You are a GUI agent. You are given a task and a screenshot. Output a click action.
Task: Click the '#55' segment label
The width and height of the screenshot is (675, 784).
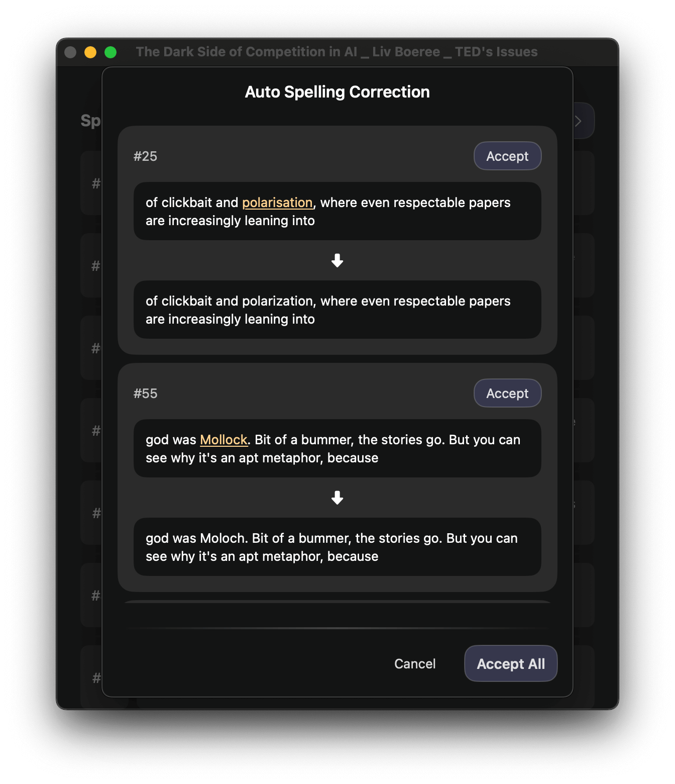tap(145, 393)
